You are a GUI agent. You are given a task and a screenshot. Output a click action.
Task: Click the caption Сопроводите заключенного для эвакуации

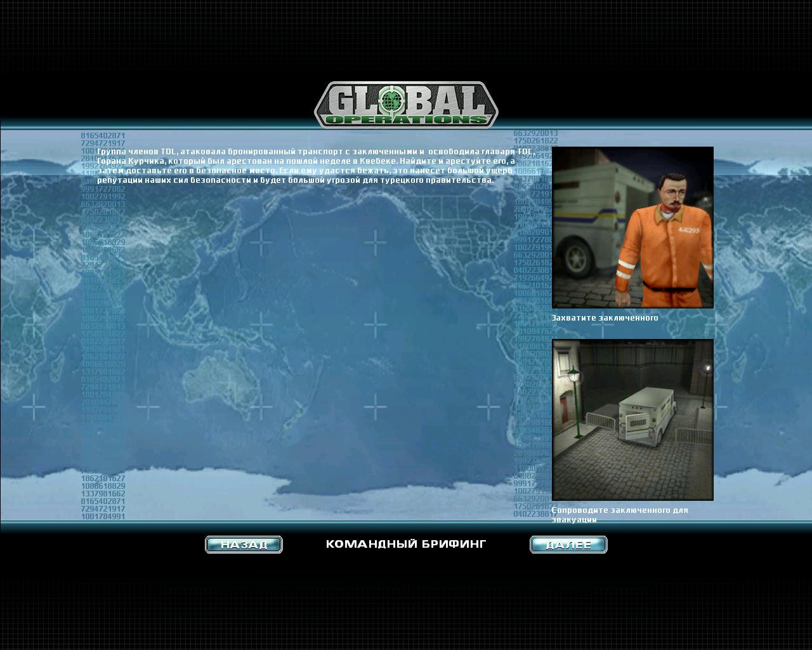tap(619, 514)
